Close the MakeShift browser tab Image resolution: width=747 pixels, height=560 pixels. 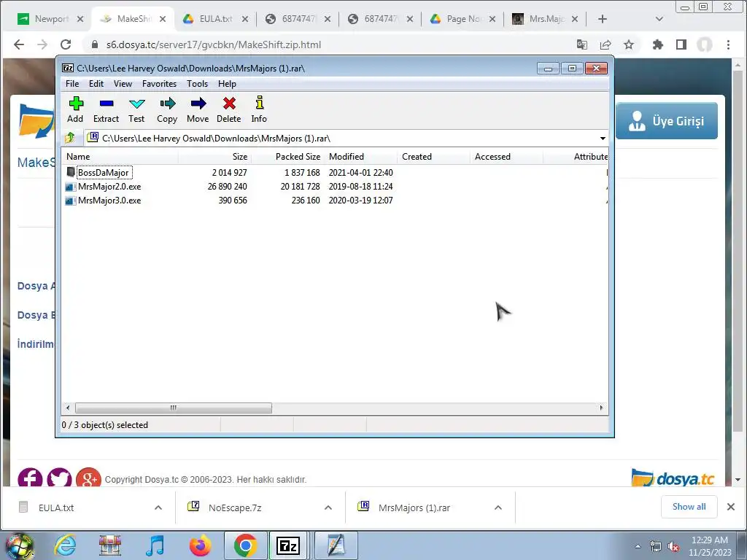point(163,19)
